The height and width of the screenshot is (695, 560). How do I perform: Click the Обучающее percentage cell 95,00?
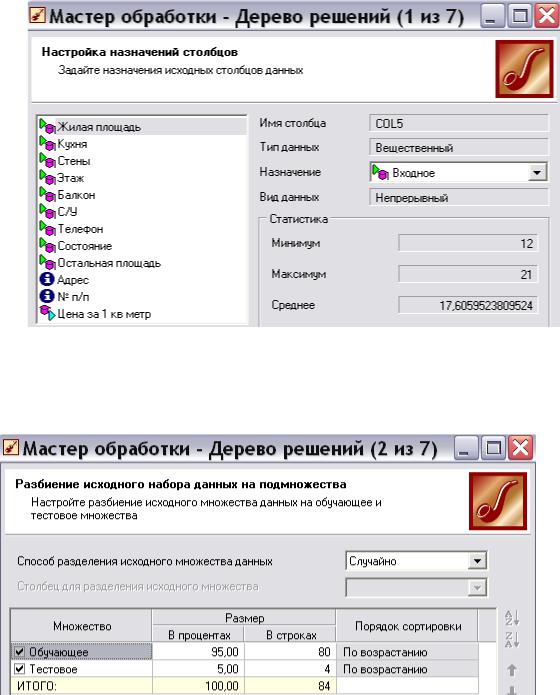coord(198,652)
